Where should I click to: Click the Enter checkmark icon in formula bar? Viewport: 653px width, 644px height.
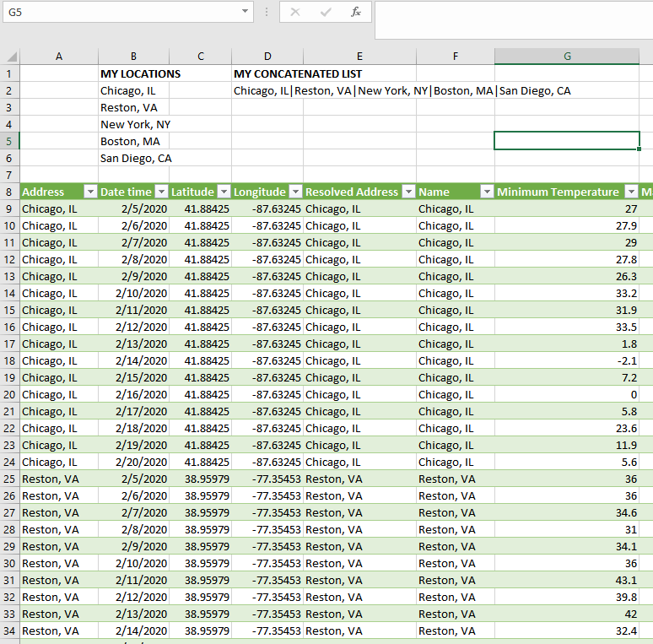click(x=326, y=12)
